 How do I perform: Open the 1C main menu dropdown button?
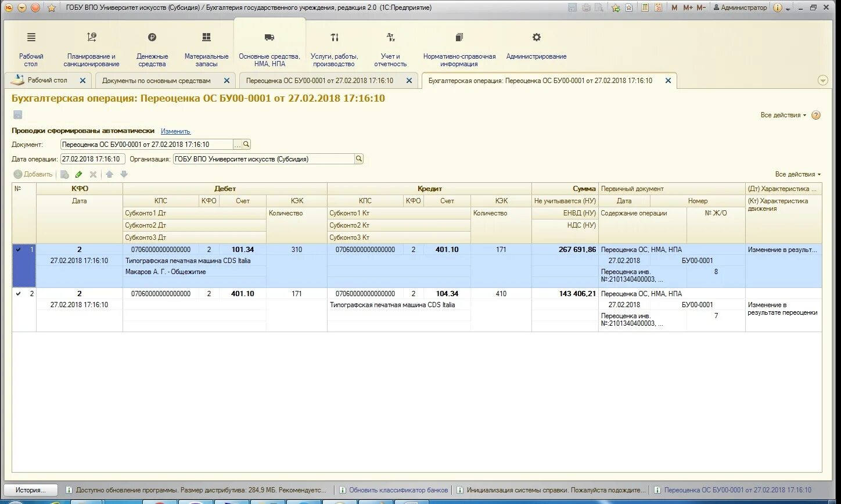point(22,8)
